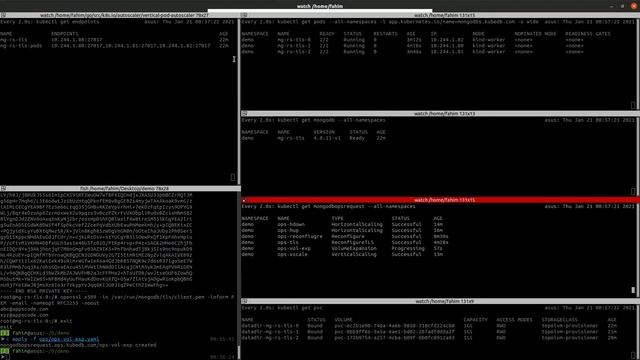Click 'kubectl get endpoints' command header
The height and width of the screenshot is (360, 640).
click(67, 22)
